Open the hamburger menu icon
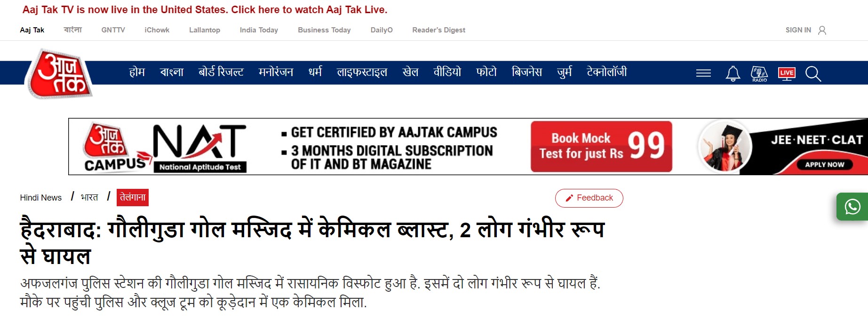The image size is (868, 326). [703, 73]
